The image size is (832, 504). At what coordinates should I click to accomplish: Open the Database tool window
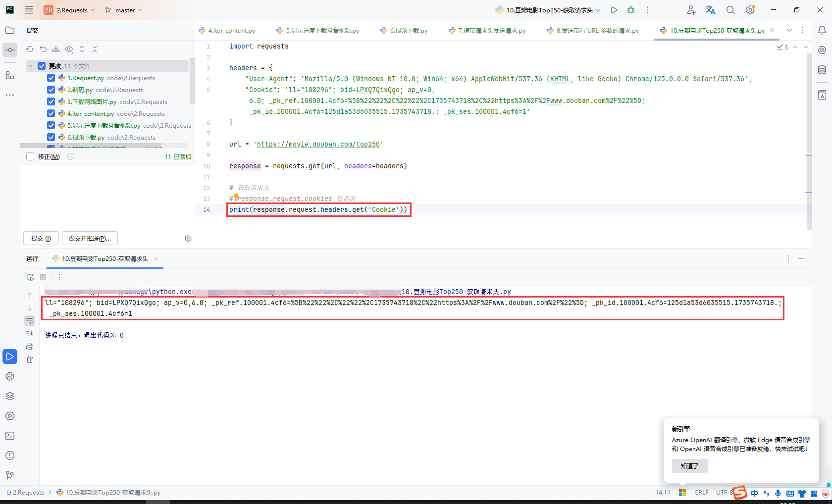pos(822,70)
